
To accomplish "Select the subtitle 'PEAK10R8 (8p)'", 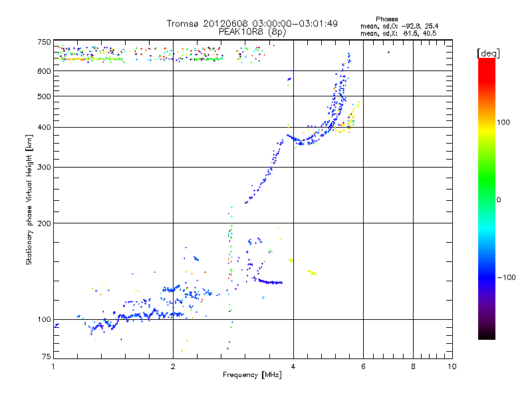I will (253, 32).
